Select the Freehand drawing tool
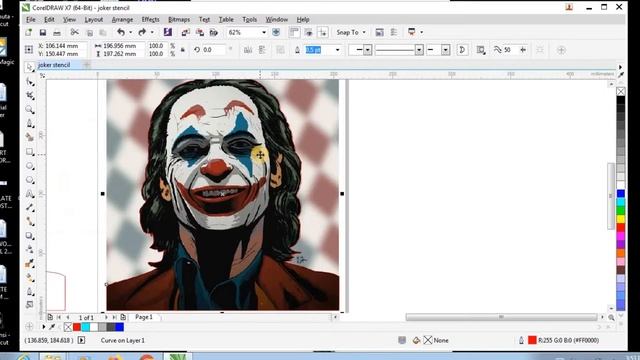The height and width of the screenshot is (360, 640). click(x=30, y=123)
